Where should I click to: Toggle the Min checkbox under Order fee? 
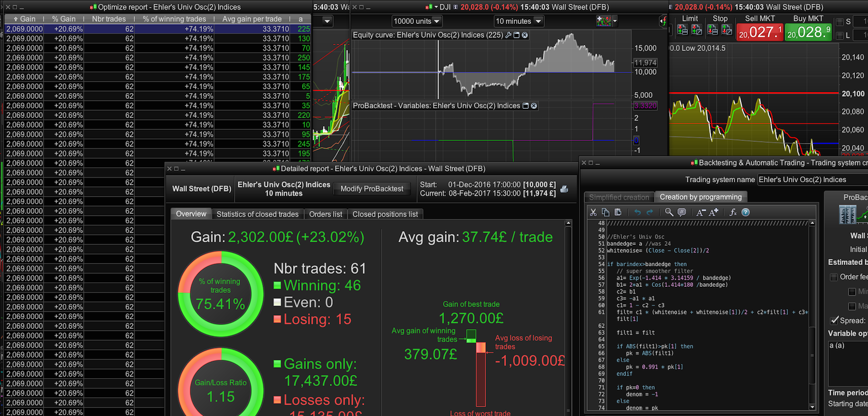(852, 291)
